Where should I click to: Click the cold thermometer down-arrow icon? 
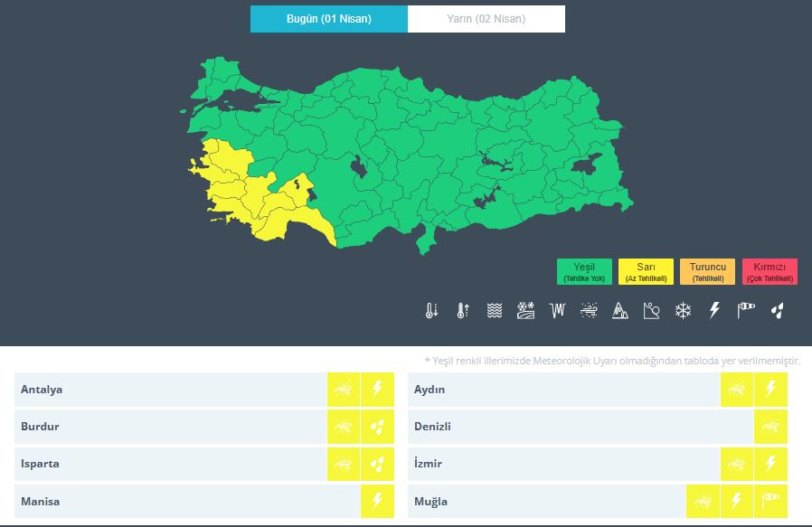pyautogui.click(x=431, y=311)
